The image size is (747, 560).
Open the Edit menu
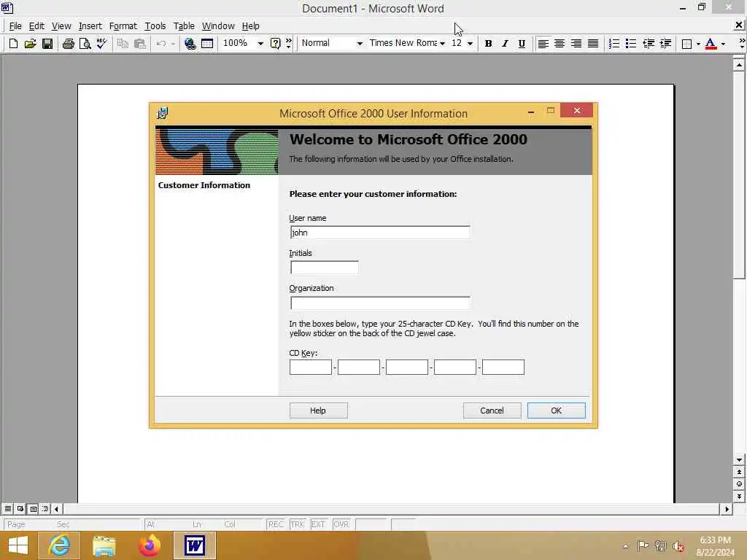coord(36,26)
